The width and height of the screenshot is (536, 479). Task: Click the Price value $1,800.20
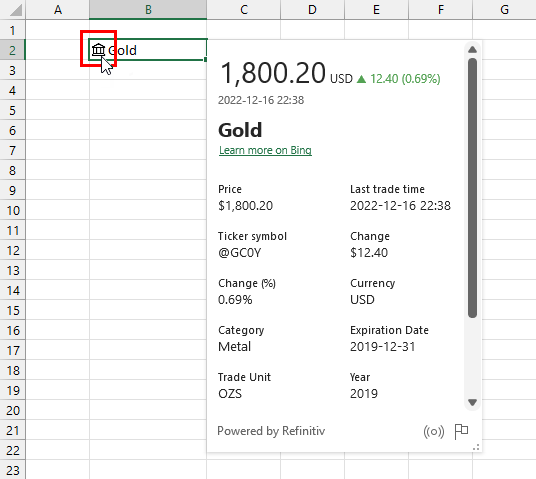point(245,205)
